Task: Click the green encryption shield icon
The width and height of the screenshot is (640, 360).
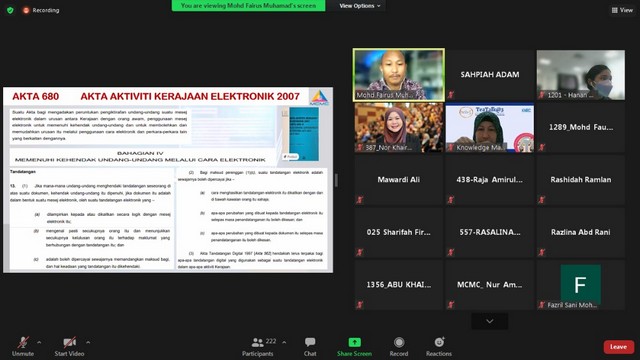Action: tap(10, 10)
